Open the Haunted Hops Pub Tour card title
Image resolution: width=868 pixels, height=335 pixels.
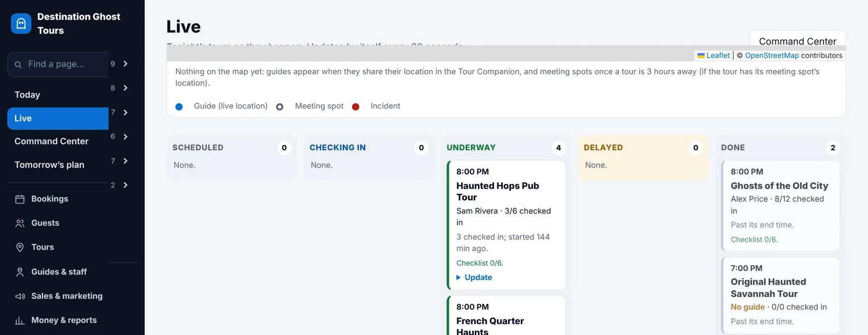[x=497, y=192]
